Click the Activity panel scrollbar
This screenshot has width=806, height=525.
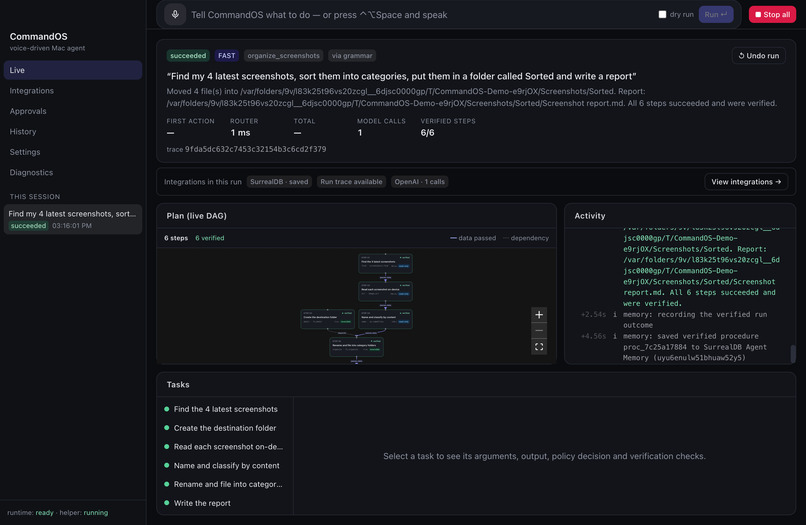coord(793,353)
